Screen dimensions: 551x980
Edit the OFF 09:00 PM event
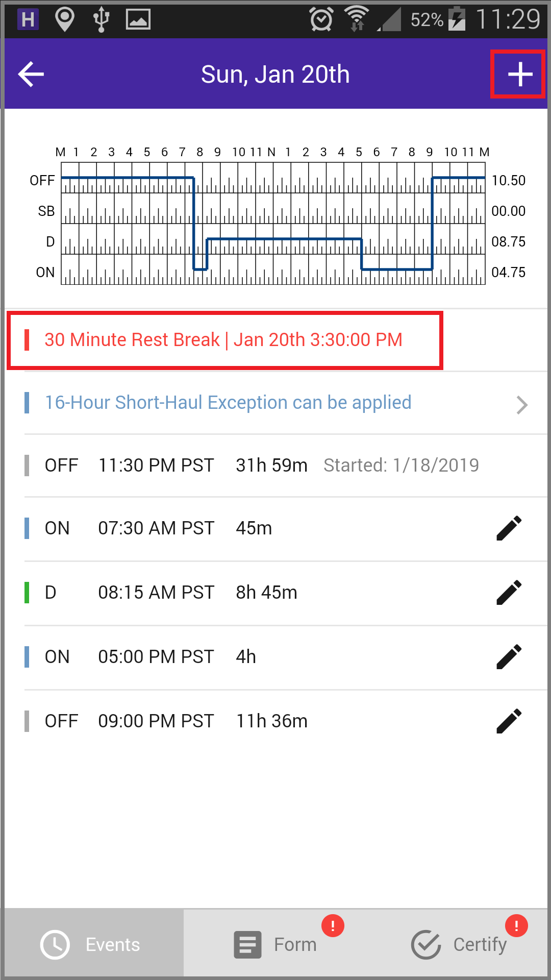[x=509, y=721]
